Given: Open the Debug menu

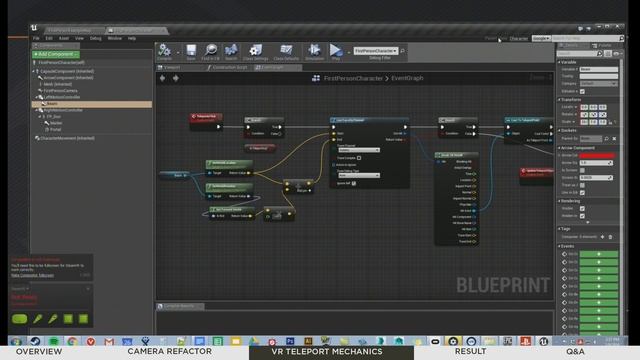Looking at the screenshot, I should pyautogui.click(x=95, y=38).
